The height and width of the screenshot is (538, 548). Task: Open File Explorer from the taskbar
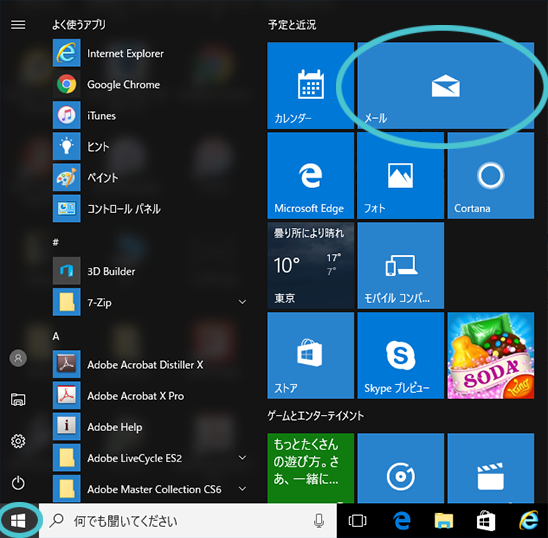[444, 521]
